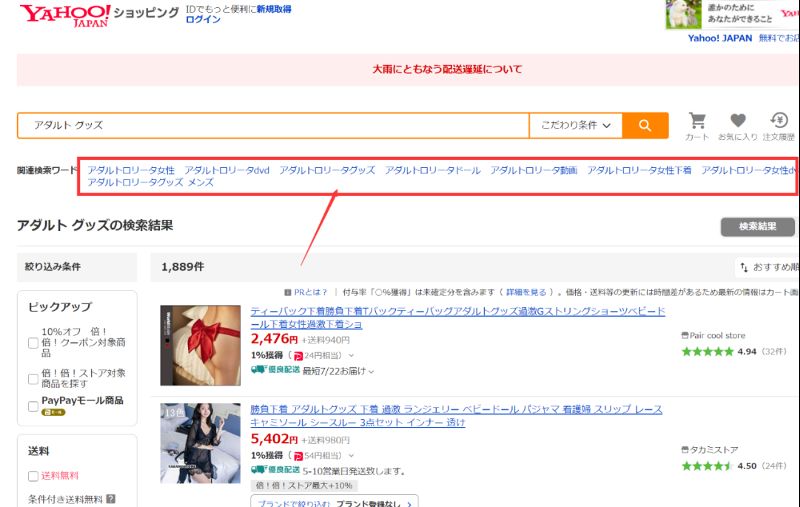Check the クーポン対象商品 checkbox

point(33,343)
